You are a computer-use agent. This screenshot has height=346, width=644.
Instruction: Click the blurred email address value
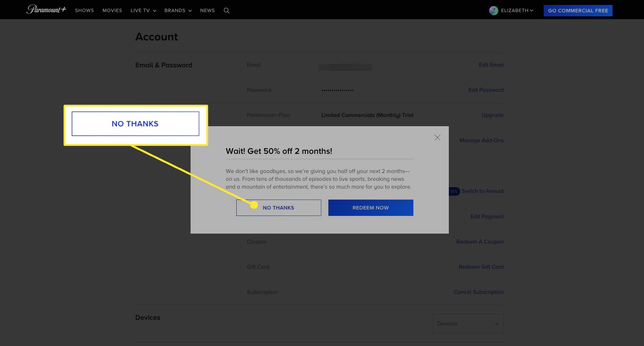tap(345, 67)
